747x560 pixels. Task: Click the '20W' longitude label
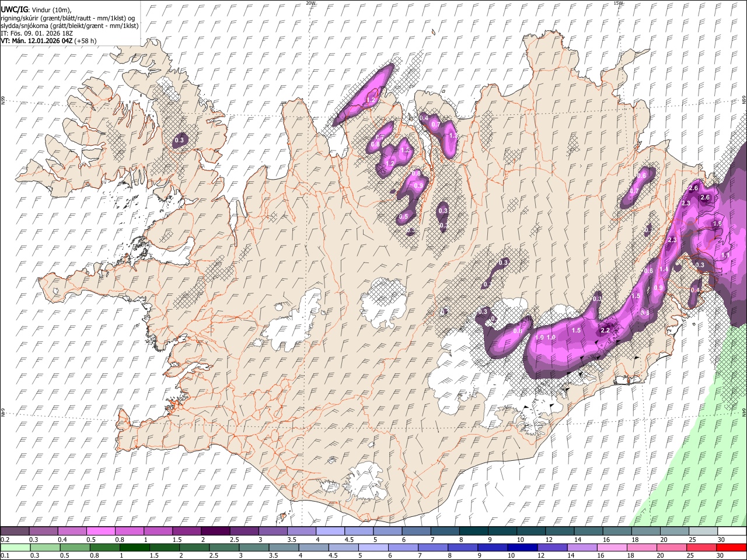tap(310, 3)
